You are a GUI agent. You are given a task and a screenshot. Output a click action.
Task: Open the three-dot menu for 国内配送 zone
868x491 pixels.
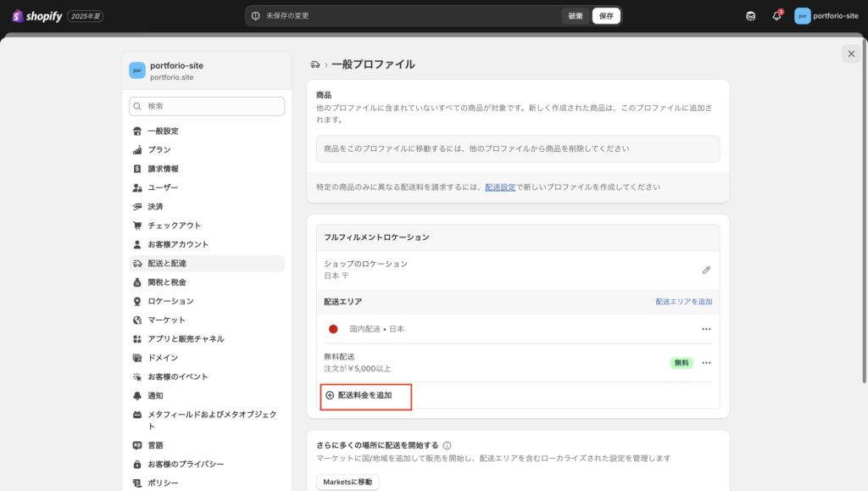[x=706, y=329]
